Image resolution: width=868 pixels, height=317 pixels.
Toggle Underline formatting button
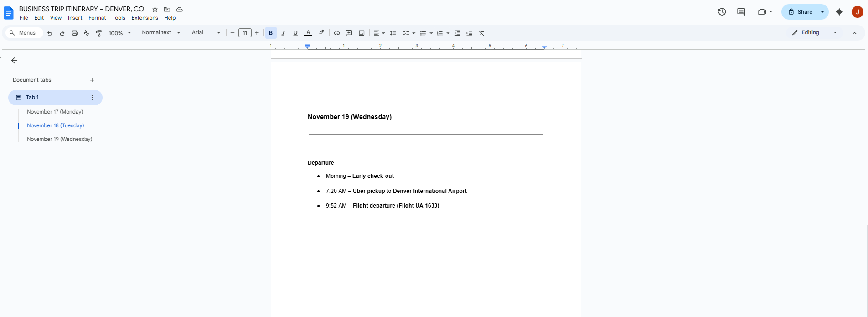pyautogui.click(x=295, y=33)
